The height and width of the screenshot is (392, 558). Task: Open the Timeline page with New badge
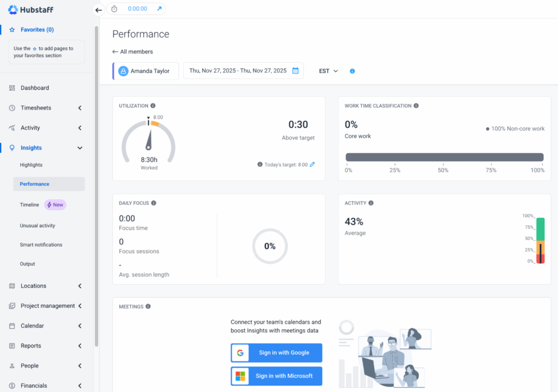click(x=29, y=205)
